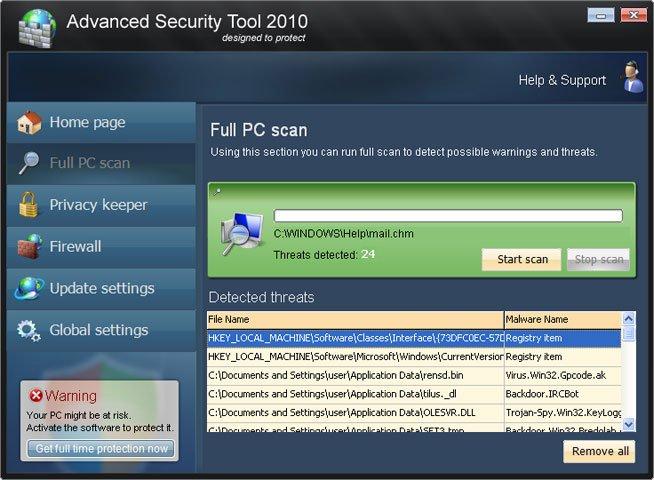Start the full PC scan

coord(522,259)
